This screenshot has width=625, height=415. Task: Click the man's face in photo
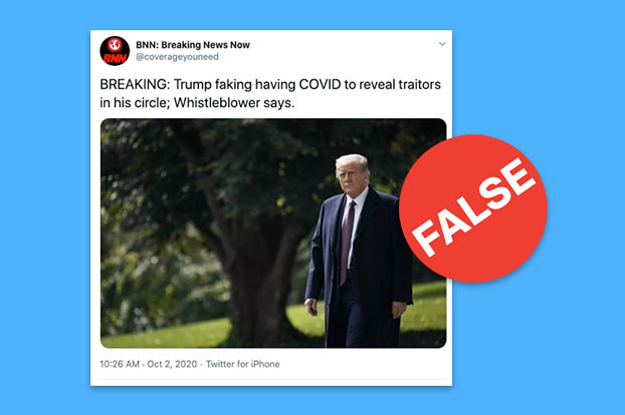(x=351, y=176)
